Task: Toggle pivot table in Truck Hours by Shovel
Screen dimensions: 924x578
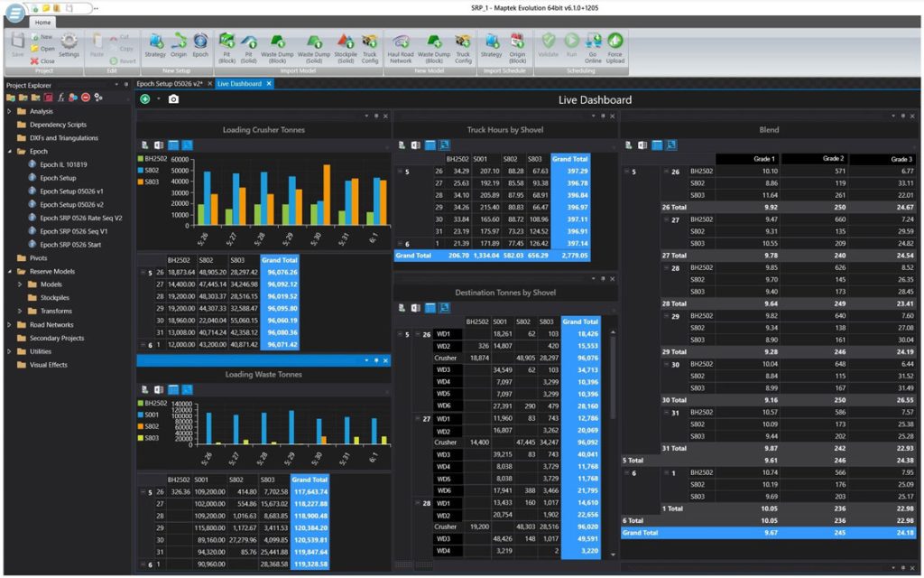Action: click(430, 145)
